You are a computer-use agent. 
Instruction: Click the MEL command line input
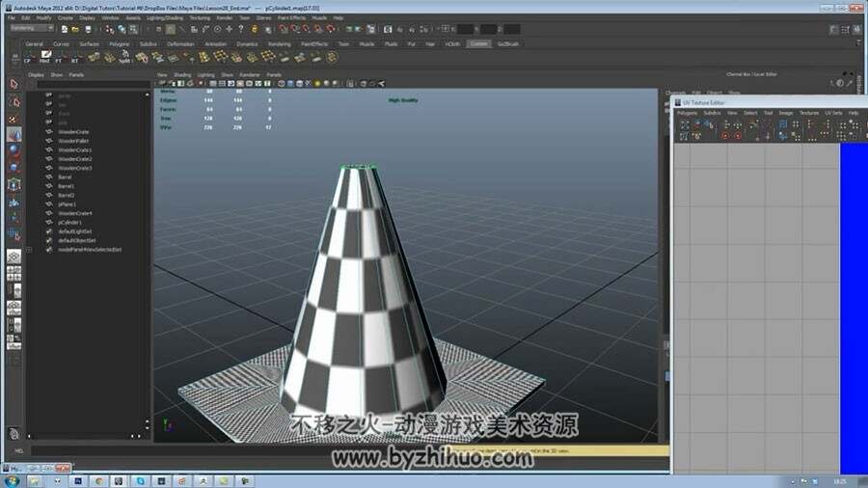click(238, 451)
